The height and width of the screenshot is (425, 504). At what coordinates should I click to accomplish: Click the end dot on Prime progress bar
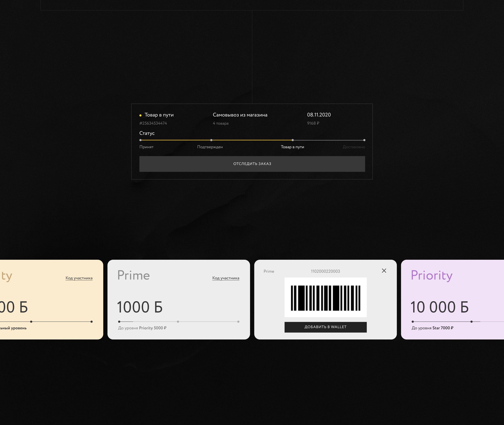238,322
